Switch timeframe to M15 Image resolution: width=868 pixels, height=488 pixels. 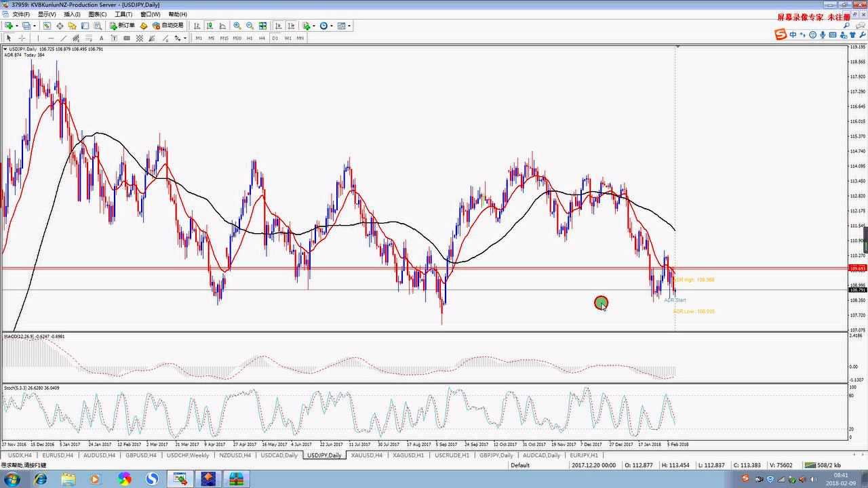pos(224,38)
